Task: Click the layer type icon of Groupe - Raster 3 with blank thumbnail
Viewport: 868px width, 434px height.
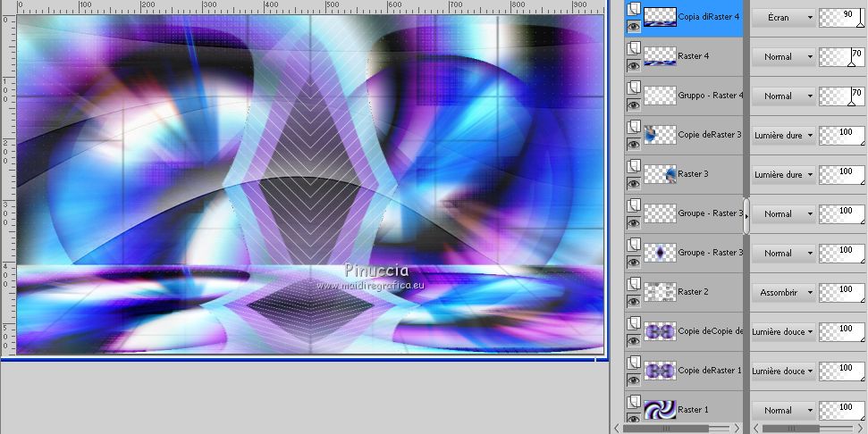Action: (634, 205)
